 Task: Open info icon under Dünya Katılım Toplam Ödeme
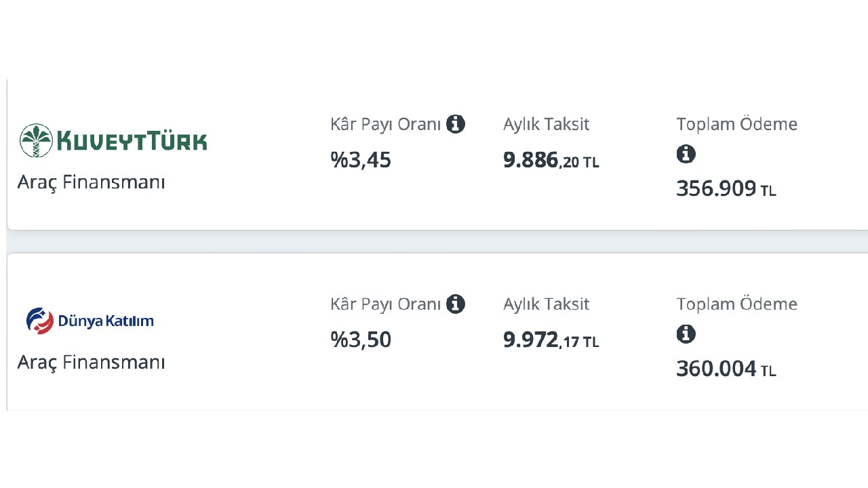pyautogui.click(x=686, y=333)
